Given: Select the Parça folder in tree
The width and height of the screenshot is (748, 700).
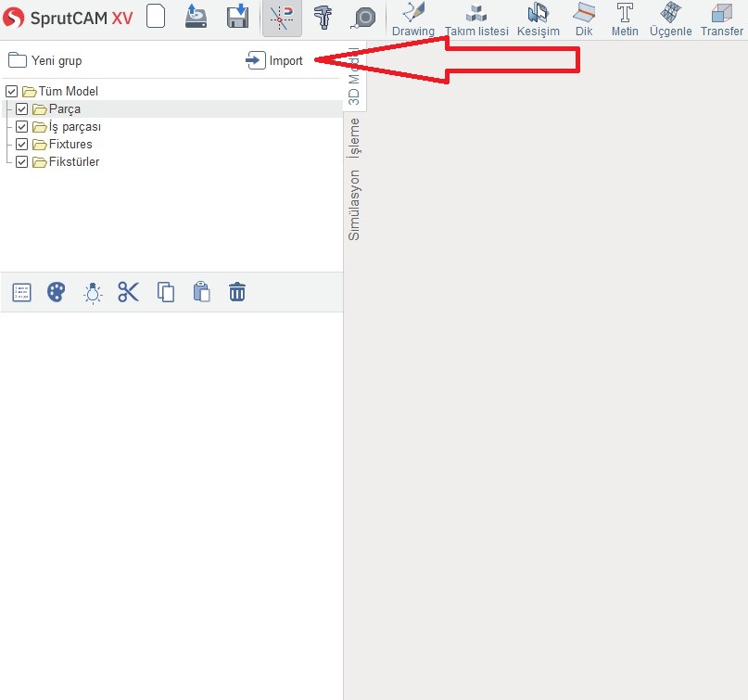Looking at the screenshot, I should [64, 109].
